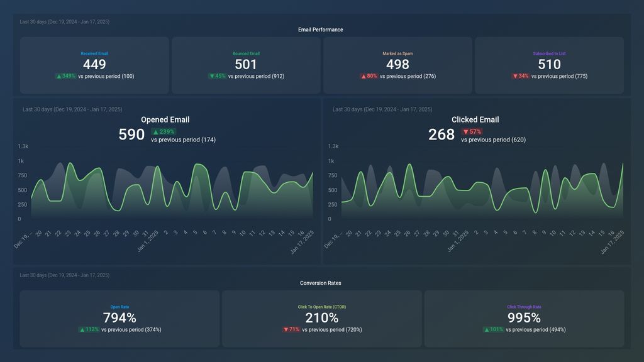The image size is (644, 362).
Task: Click the Bounced Email metric label
Action: click(246, 53)
